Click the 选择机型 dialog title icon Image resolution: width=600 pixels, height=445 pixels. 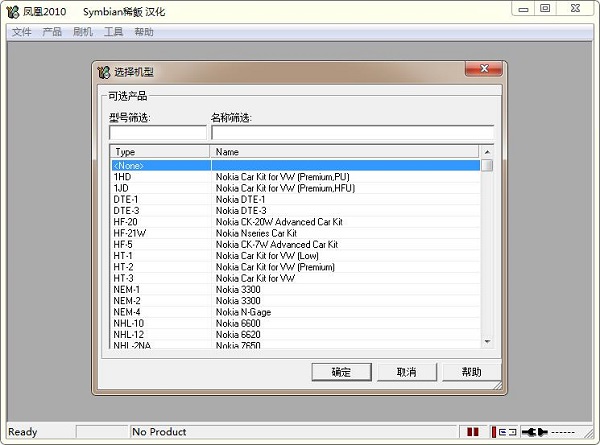[103, 72]
